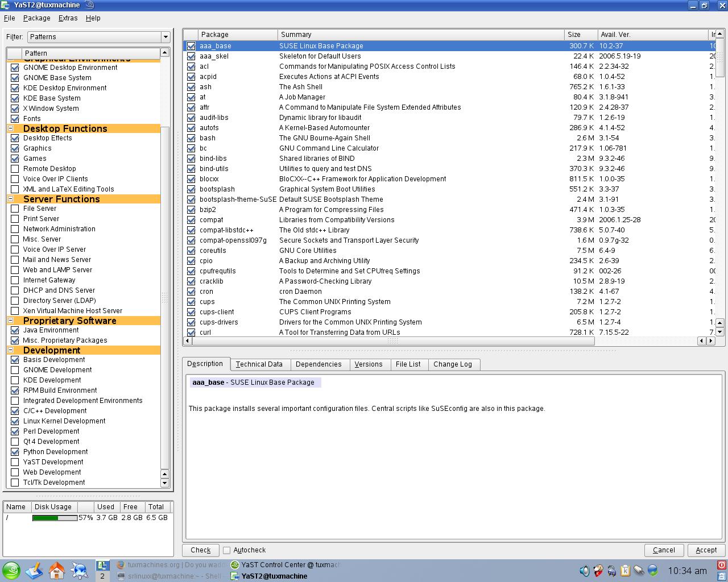Check Web and LAMP Server pattern
The width and height of the screenshot is (728, 582).
[15, 270]
